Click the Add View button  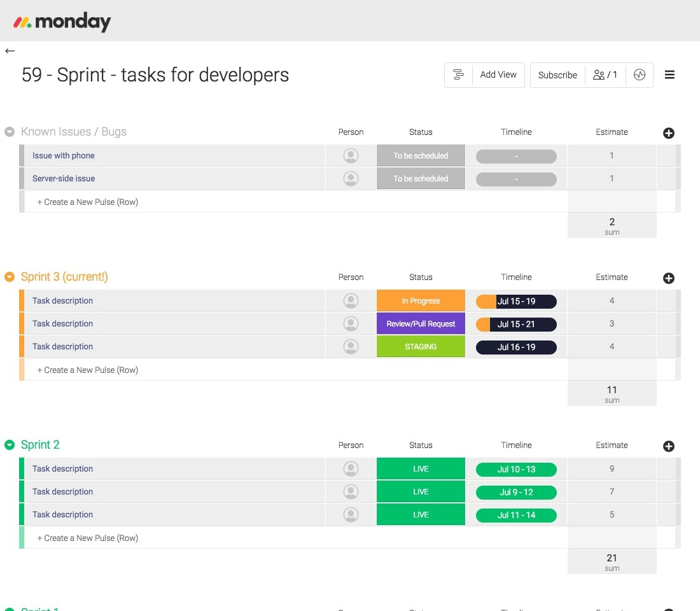coord(498,74)
